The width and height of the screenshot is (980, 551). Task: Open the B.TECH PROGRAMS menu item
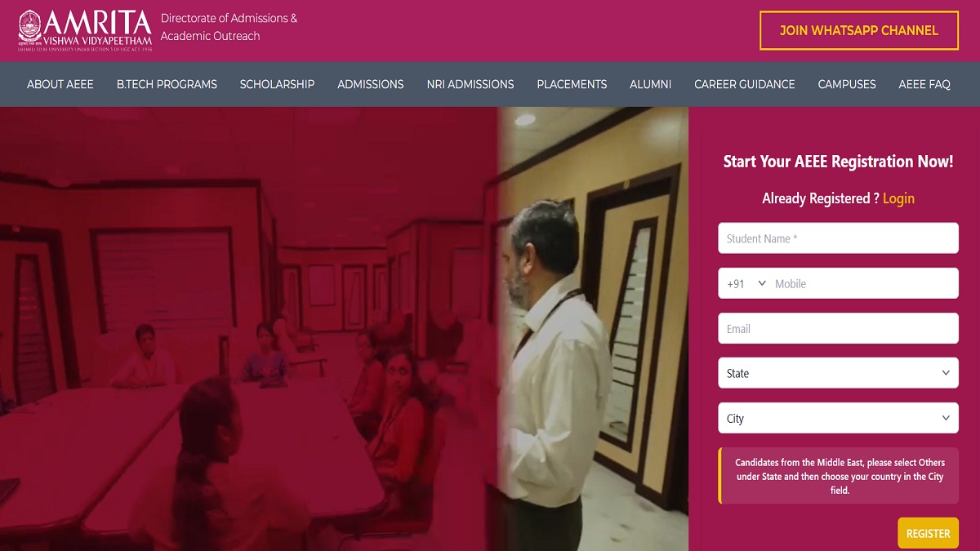(x=167, y=84)
